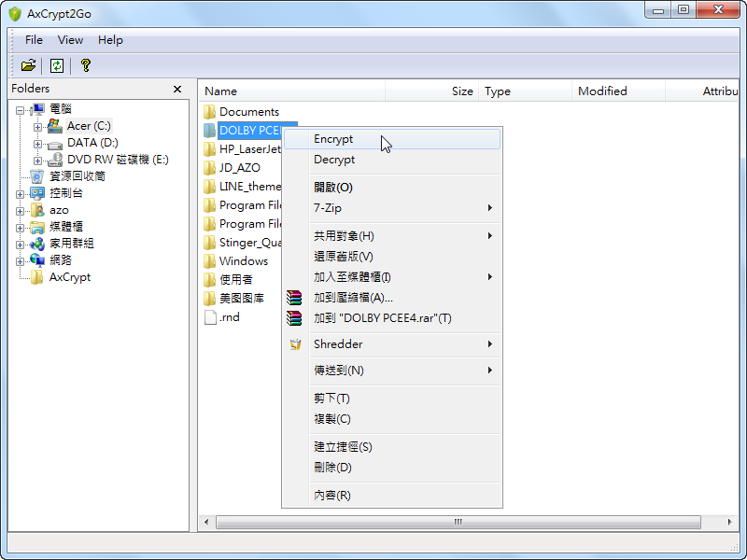This screenshot has width=747, height=560.
Task: Click the scroll left arrow
Action: click(206, 523)
